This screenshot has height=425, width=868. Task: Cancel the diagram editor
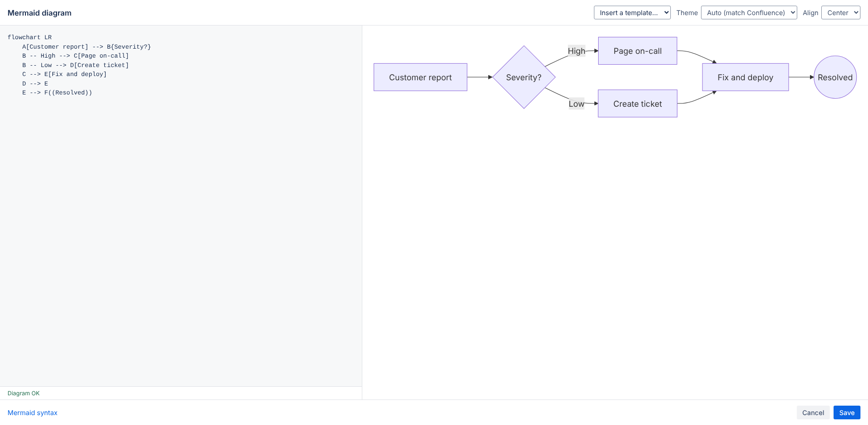[813, 413]
